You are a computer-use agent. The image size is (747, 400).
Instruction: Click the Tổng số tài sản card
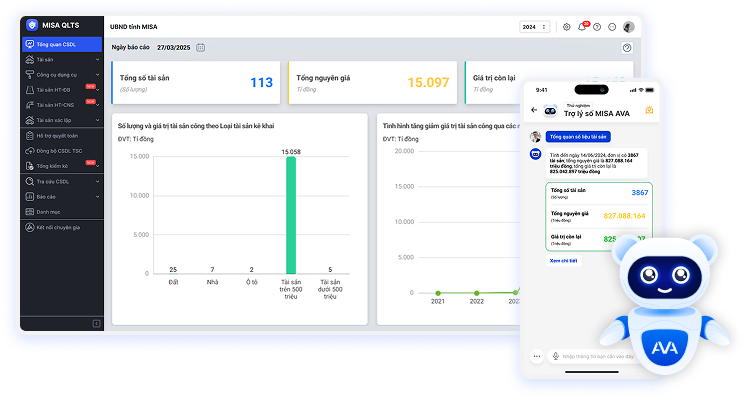(x=196, y=82)
